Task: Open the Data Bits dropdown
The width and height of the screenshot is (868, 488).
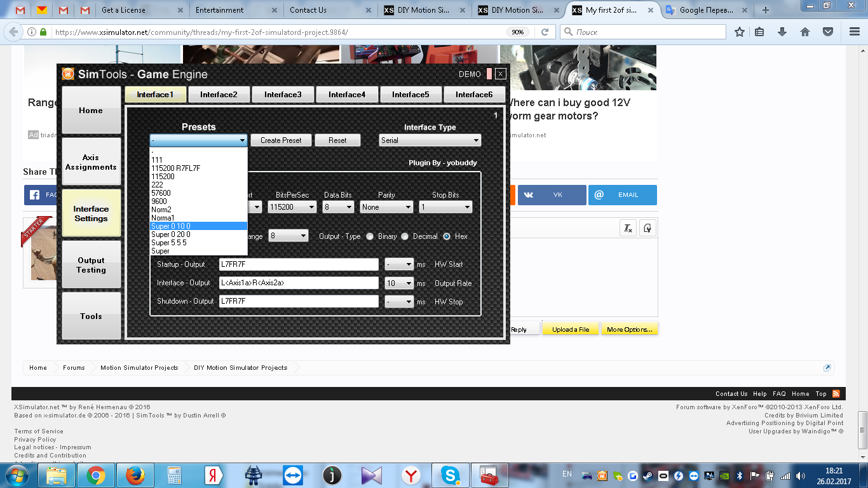Action: (x=337, y=207)
